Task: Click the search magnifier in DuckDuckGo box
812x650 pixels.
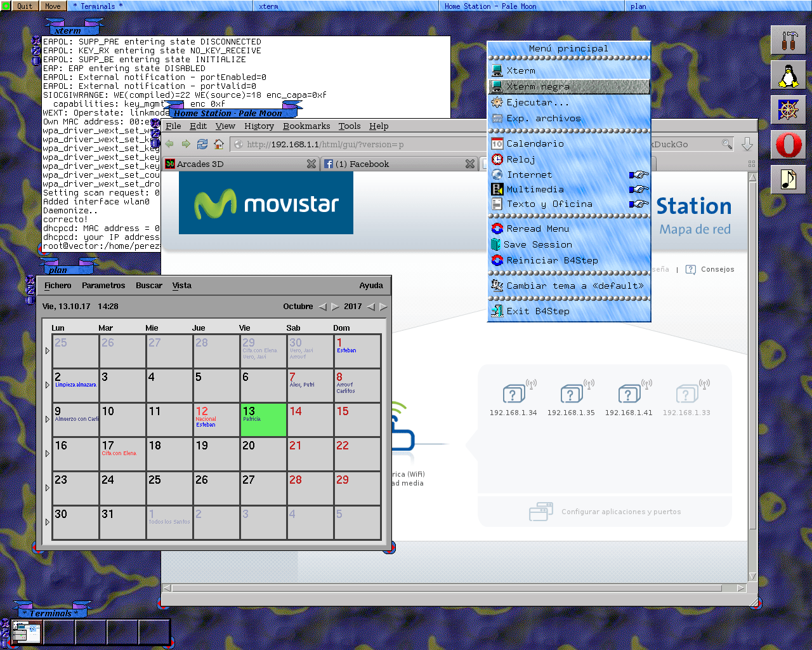Action: tap(727, 144)
